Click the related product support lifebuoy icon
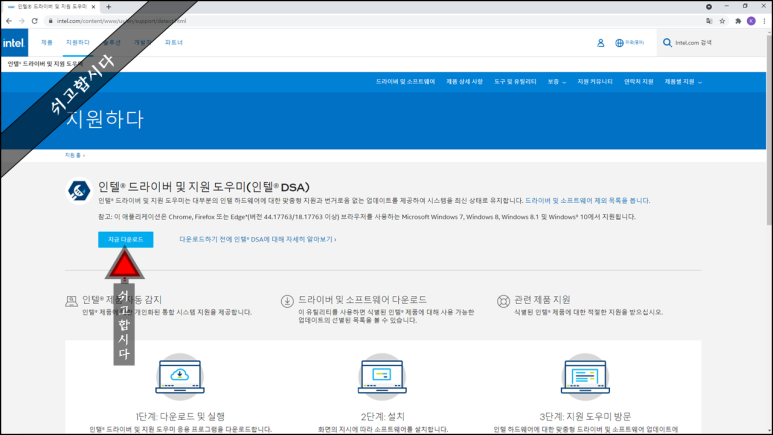773x435 pixels. 503,301
